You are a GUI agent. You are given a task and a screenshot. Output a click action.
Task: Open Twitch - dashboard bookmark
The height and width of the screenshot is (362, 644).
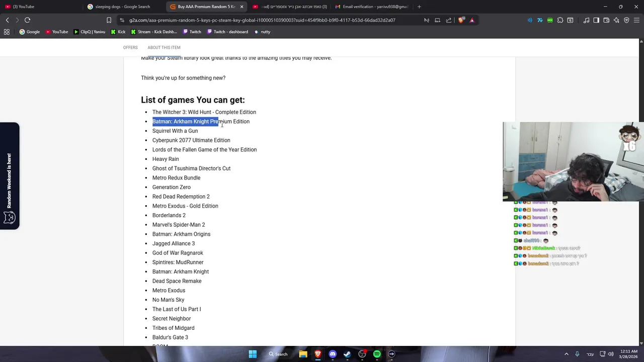tap(227, 32)
